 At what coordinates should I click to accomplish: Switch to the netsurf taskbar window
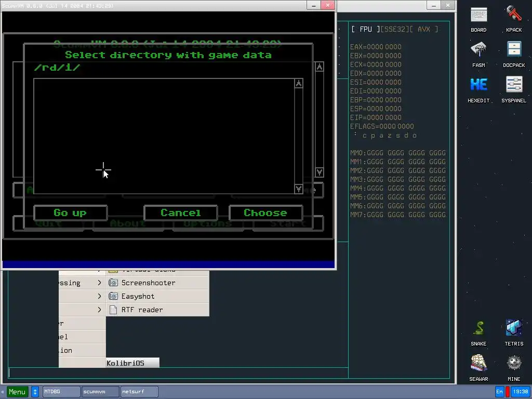139,392
